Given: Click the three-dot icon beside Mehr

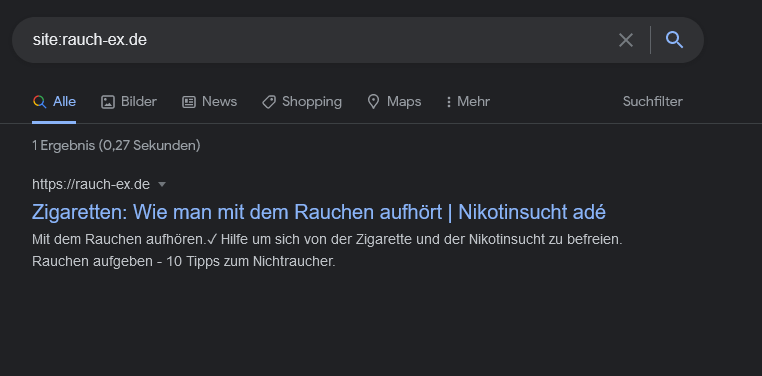Looking at the screenshot, I should click(x=448, y=102).
